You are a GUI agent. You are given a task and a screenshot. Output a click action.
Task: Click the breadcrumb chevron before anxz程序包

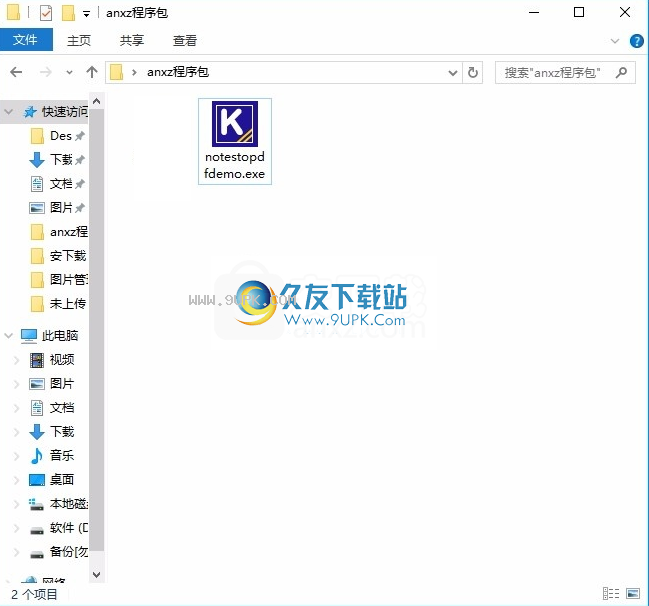coord(134,73)
